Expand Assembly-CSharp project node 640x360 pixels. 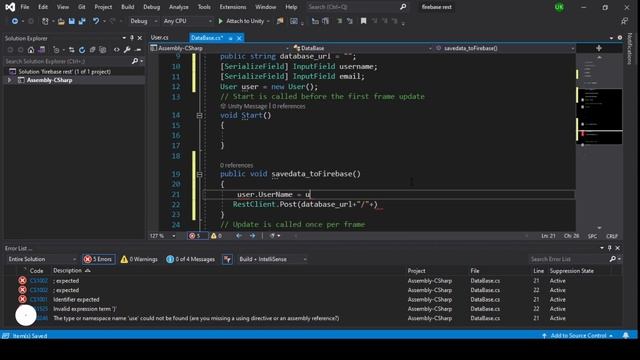point(9,80)
